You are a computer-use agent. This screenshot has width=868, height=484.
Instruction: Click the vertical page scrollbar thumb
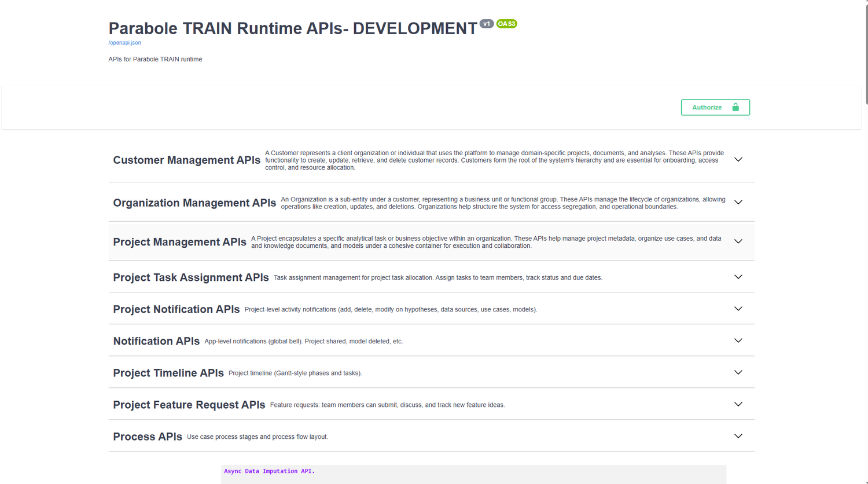pyautogui.click(x=866, y=53)
